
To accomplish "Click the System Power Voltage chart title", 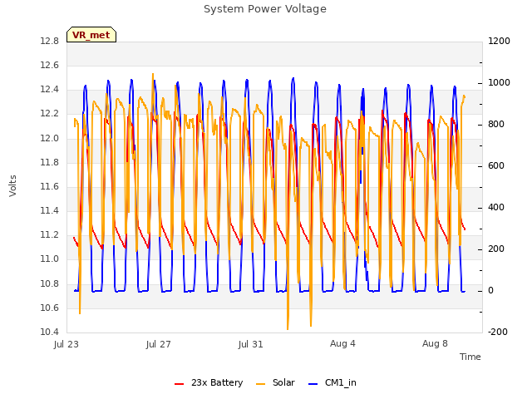I will (265, 9).
